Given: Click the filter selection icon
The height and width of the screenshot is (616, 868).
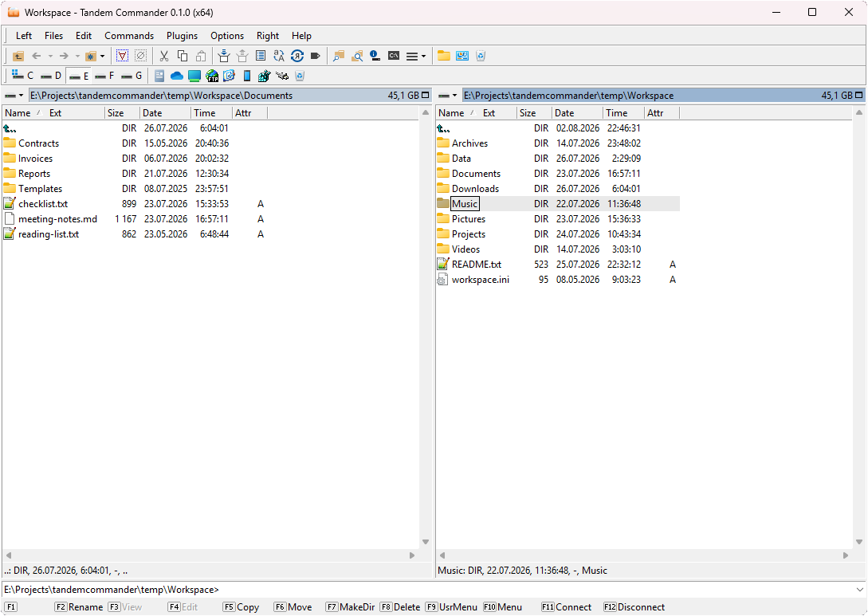Looking at the screenshot, I should [122, 56].
